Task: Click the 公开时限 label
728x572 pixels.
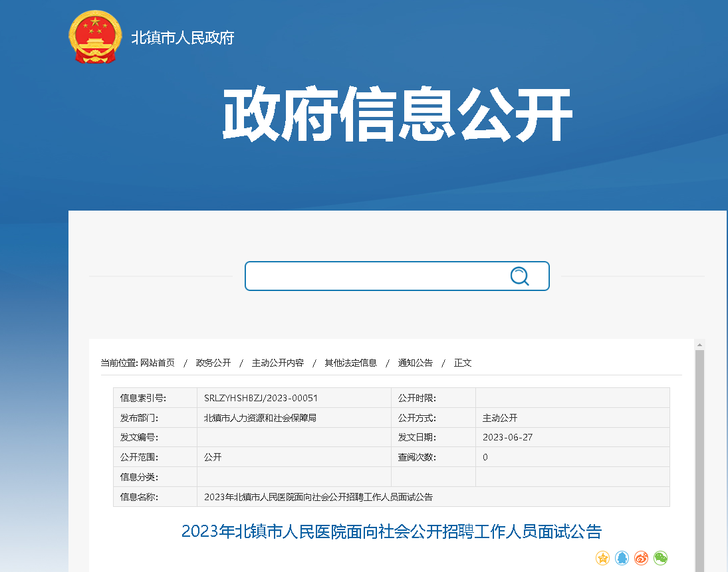Action: [x=417, y=398]
